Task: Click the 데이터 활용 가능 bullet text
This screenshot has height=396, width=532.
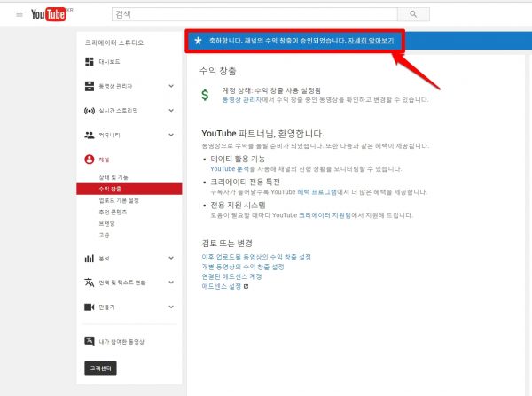Action: [x=238, y=159]
